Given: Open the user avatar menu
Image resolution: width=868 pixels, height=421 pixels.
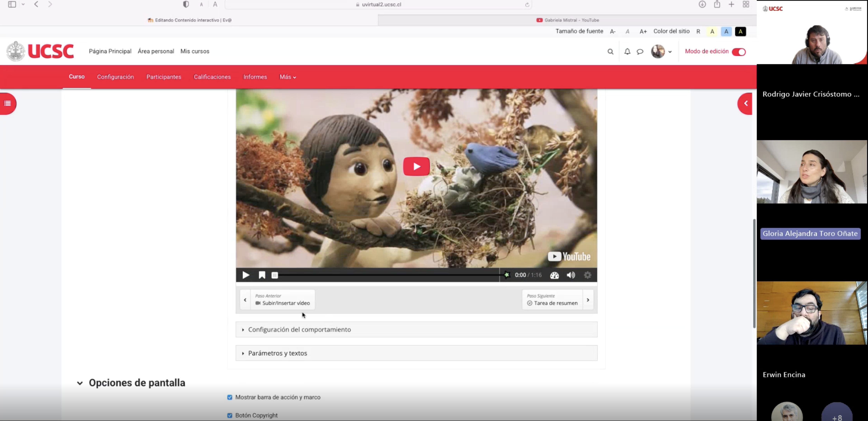Looking at the screenshot, I should tap(661, 52).
